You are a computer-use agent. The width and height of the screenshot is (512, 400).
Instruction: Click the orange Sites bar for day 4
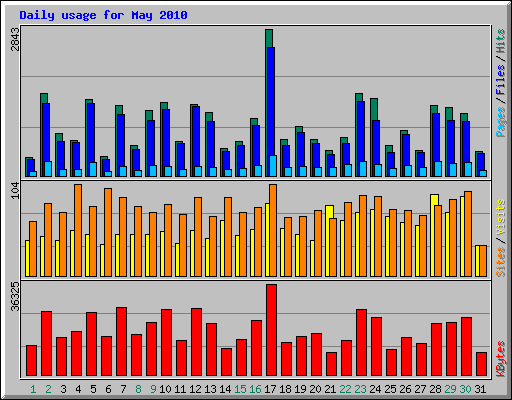78,230
